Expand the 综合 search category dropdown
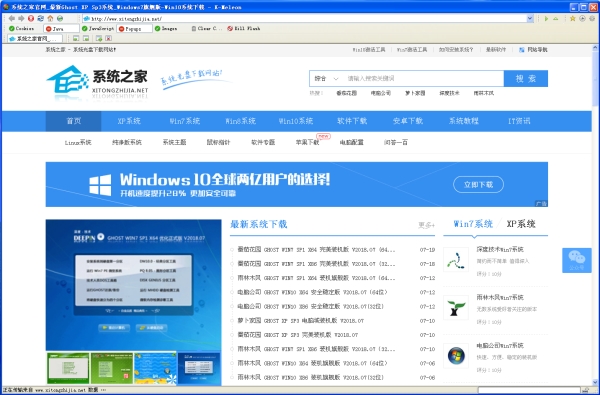 click(x=326, y=78)
